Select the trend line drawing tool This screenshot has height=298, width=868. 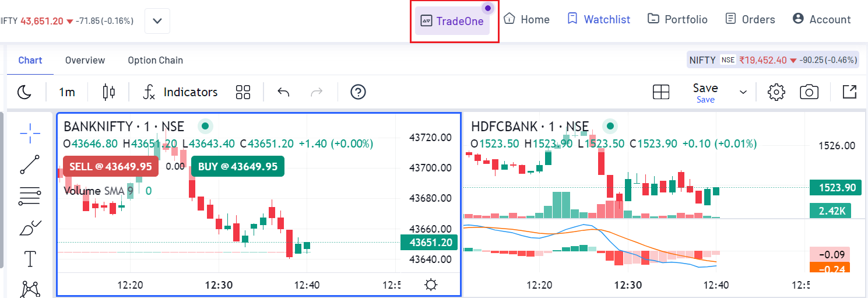(30, 164)
